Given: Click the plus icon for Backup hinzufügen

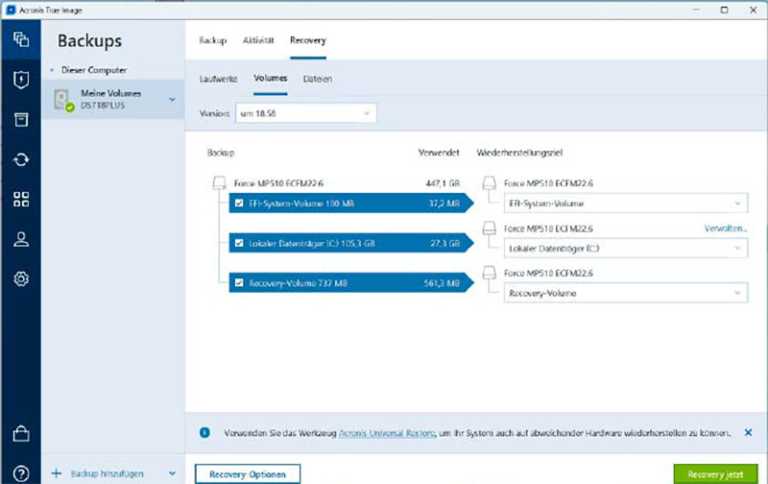Looking at the screenshot, I should click(56, 473).
